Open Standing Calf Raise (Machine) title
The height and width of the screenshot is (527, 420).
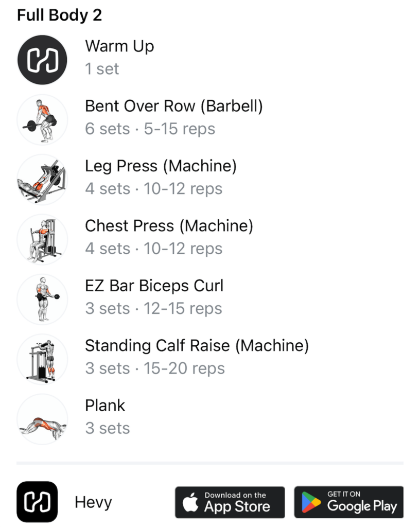[197, 345]
